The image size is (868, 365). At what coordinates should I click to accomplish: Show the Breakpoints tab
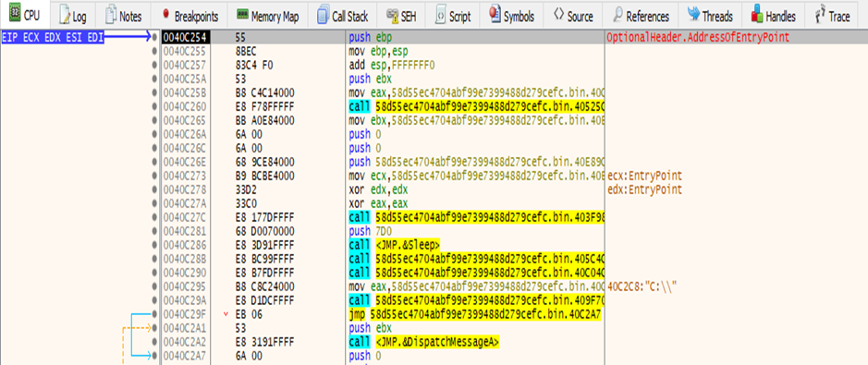(x=189, y=16)
